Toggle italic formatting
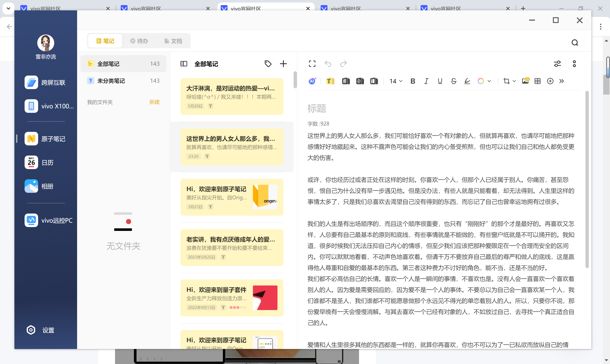Viewport: 610px width, 364px height. click(426, 81)
